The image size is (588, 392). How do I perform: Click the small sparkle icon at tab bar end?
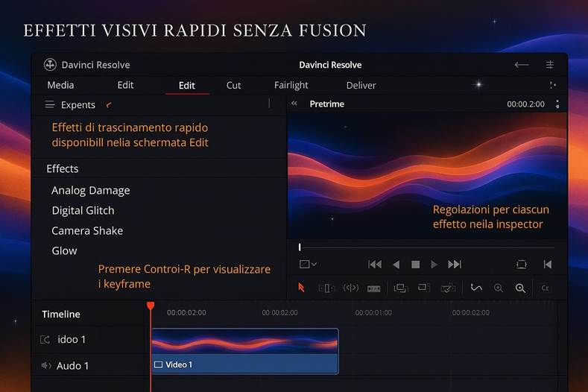pos(553,85)
